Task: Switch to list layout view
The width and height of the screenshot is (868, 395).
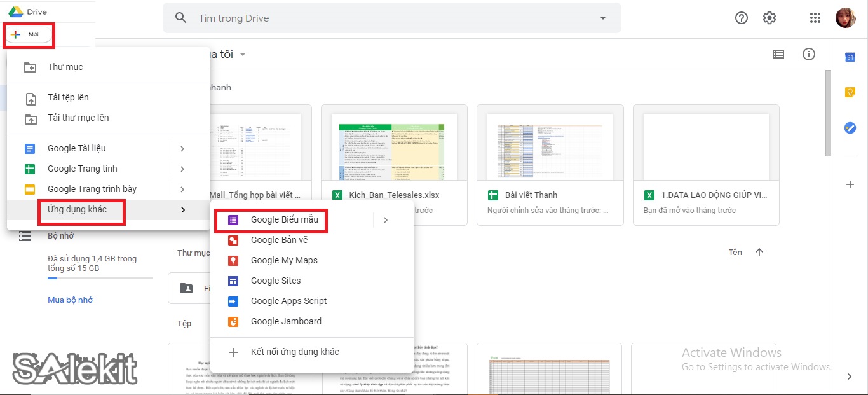Action: click(x=778, y=54)
